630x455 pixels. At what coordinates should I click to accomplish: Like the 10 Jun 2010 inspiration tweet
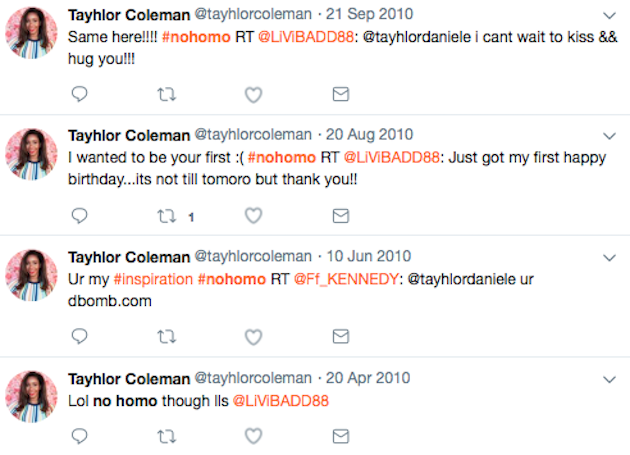point(254,337)
